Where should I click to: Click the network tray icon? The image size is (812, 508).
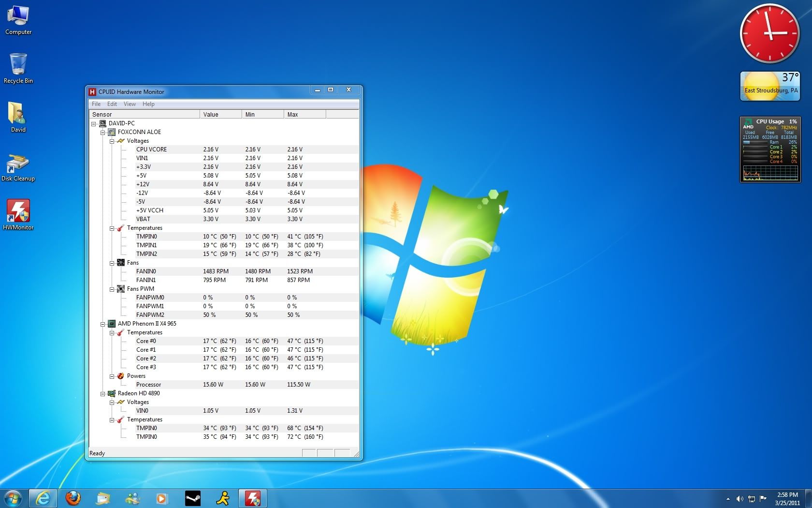[x=752, y=498]
